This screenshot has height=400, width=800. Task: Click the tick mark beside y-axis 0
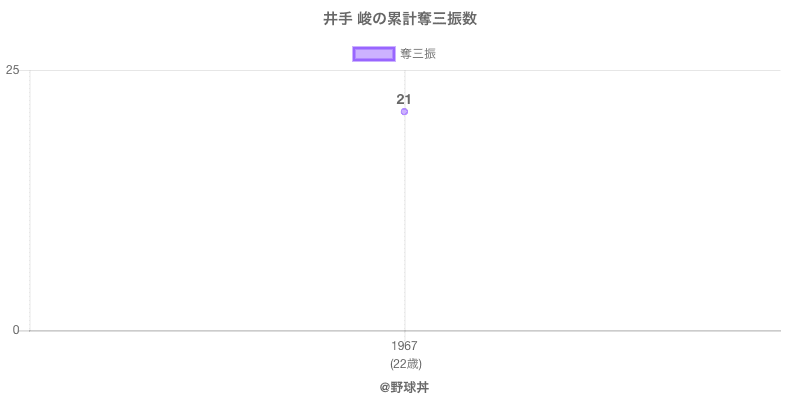point(25,330)
